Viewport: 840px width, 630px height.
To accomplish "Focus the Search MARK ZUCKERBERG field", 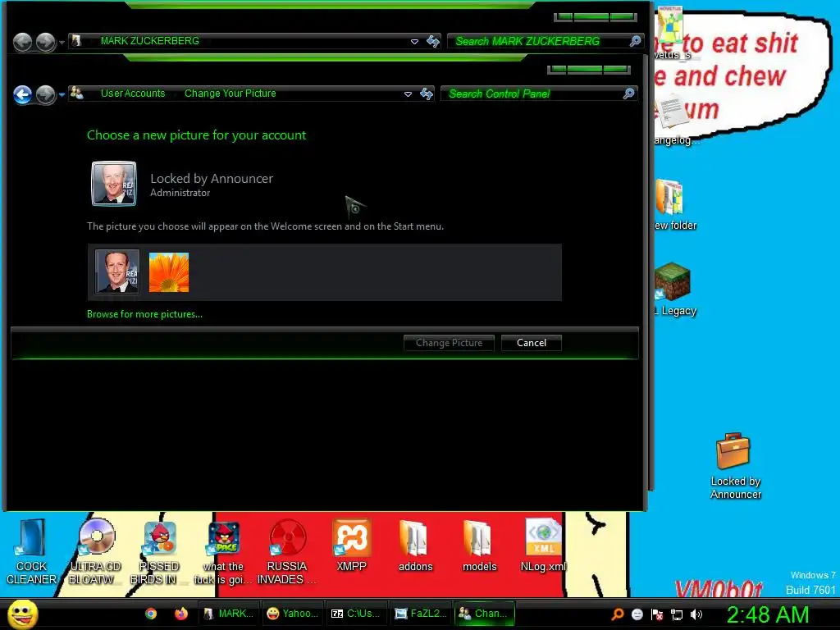I will pos(545,41).
